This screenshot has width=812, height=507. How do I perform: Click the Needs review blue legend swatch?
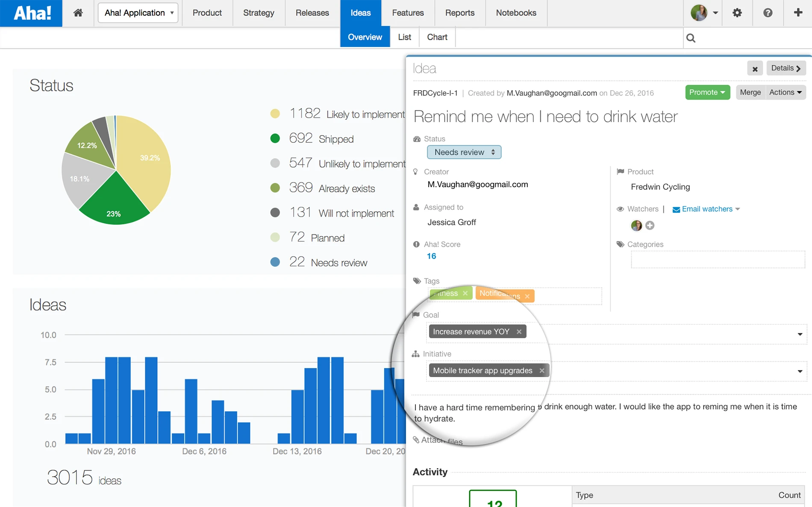pos(275,262)
